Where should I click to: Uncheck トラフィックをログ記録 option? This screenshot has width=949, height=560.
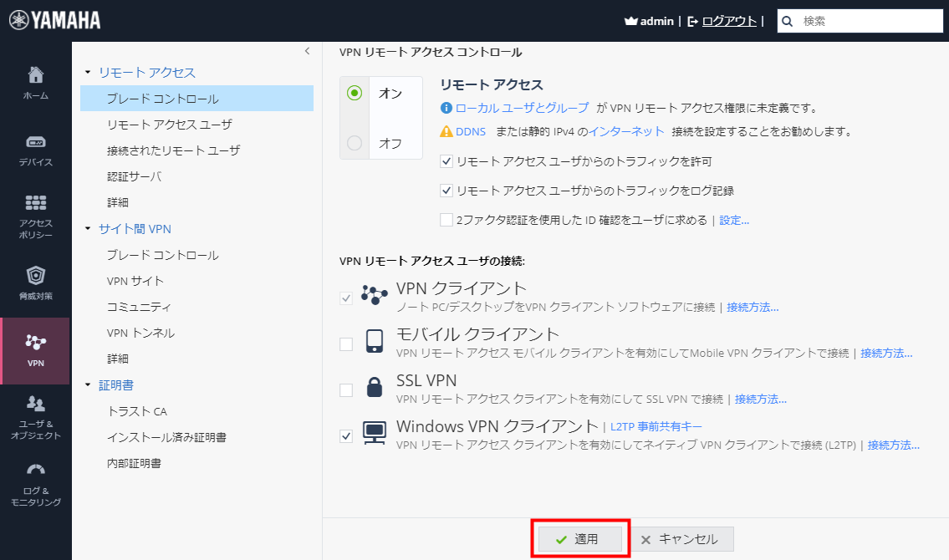[446, 191]
